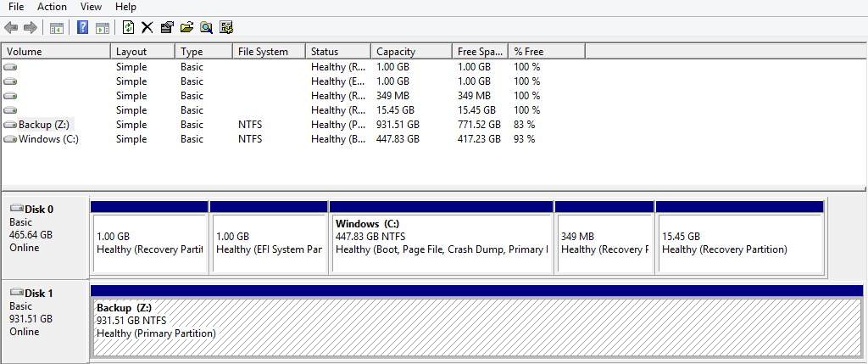Click the magnifier Explore toolbar icon
The width and height of the screenshot is (868, 364).
(x=206, y=27)
